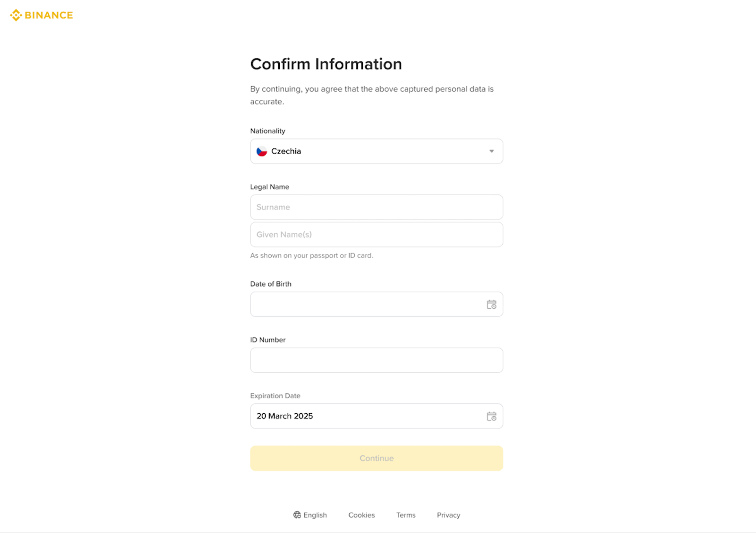The width and height of the screenshot is (756, 533).
Task: Select the Date of Birth field
Action: tap(367, 305)
